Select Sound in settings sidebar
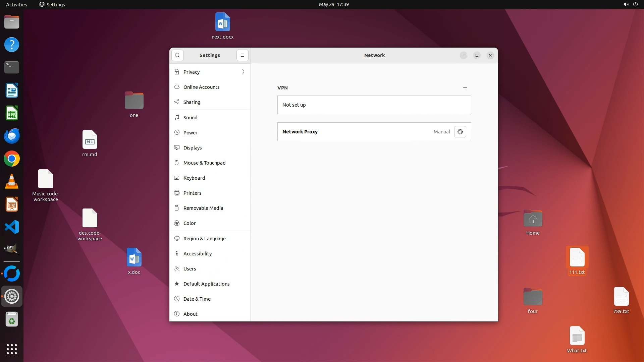Viewport: 644px width, 362px height. tap(190, 118)
